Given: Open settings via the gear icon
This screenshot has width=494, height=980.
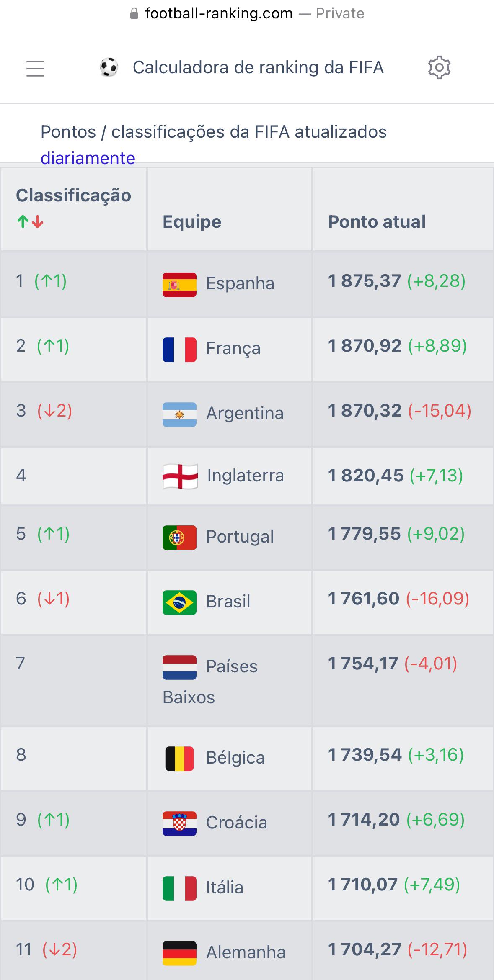Looking at the screenshot, I should [440, 67].
